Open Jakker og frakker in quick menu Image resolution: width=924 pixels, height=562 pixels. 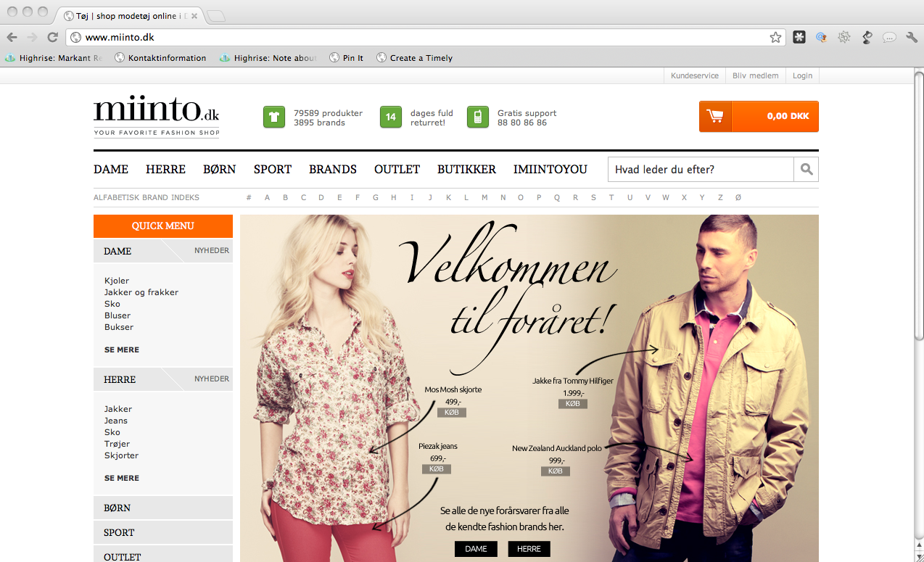141,292
